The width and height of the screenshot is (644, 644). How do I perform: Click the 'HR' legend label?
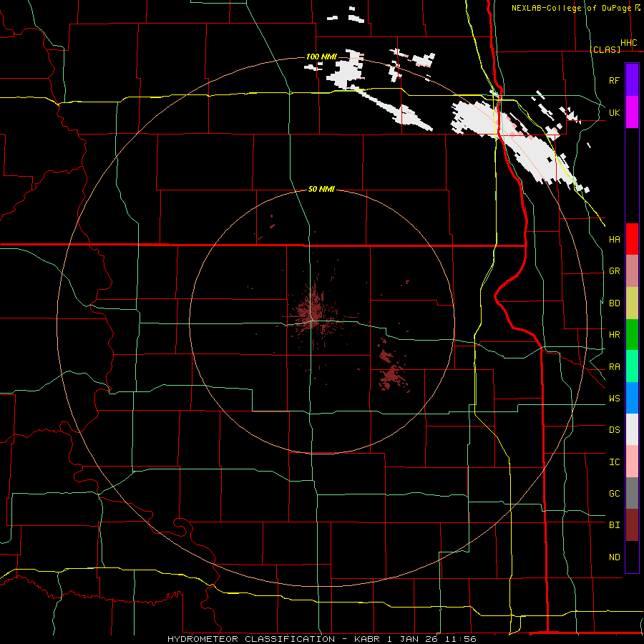coord(614,335)
